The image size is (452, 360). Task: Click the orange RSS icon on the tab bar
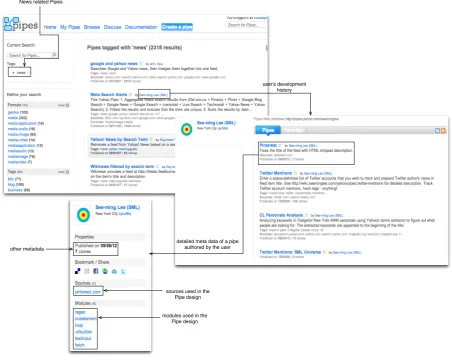point(443,131)
